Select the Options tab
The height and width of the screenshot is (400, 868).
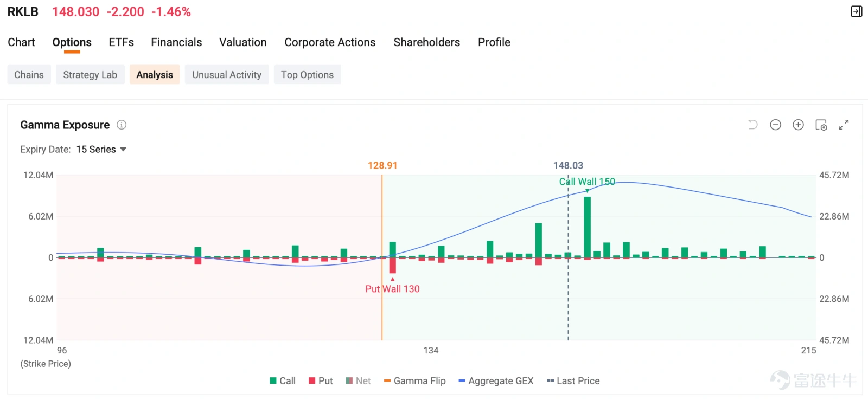pyautogui.click(x=72, y=42)
